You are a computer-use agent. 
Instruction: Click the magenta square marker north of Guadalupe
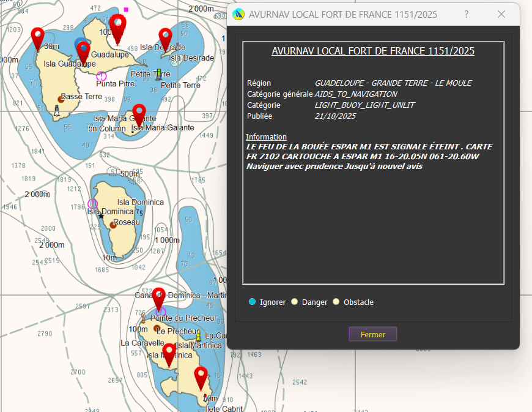tap(126, 10)
